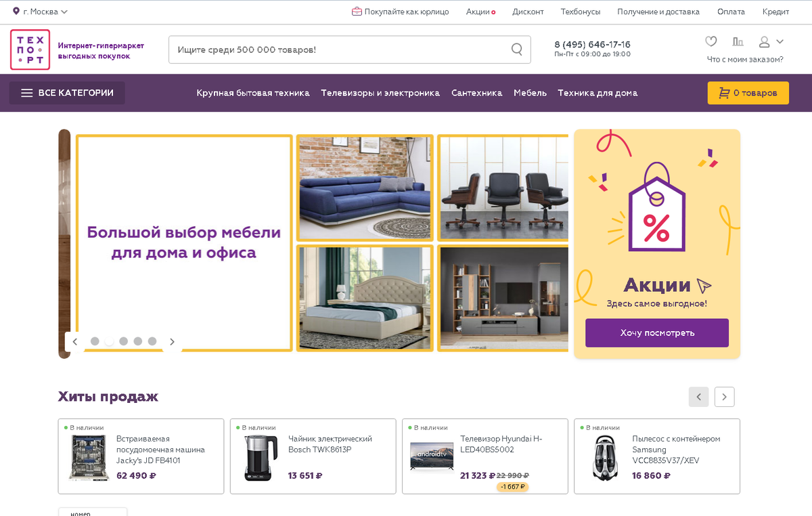Select the first banner slide dot

[x=95, y=341]
